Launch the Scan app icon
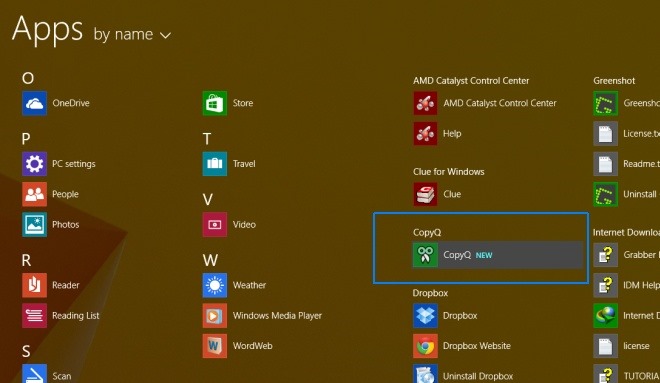 click(x=35, y=374)
